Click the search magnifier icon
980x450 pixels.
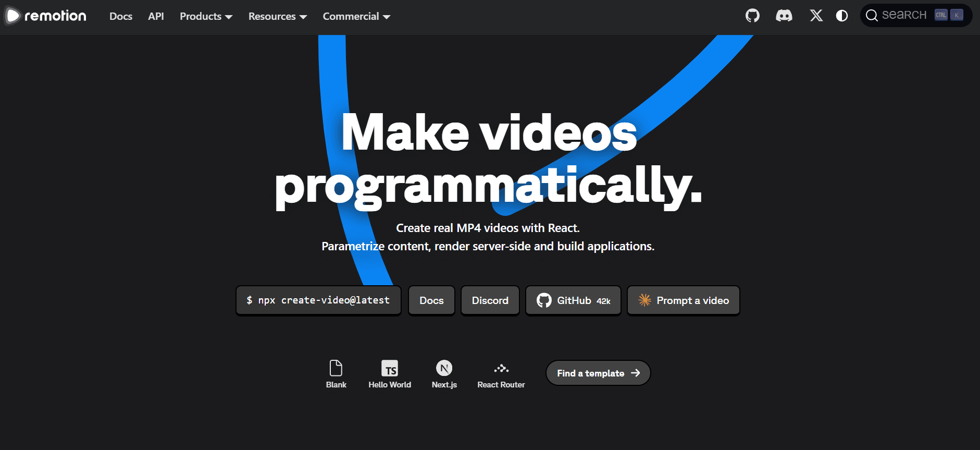871,16
